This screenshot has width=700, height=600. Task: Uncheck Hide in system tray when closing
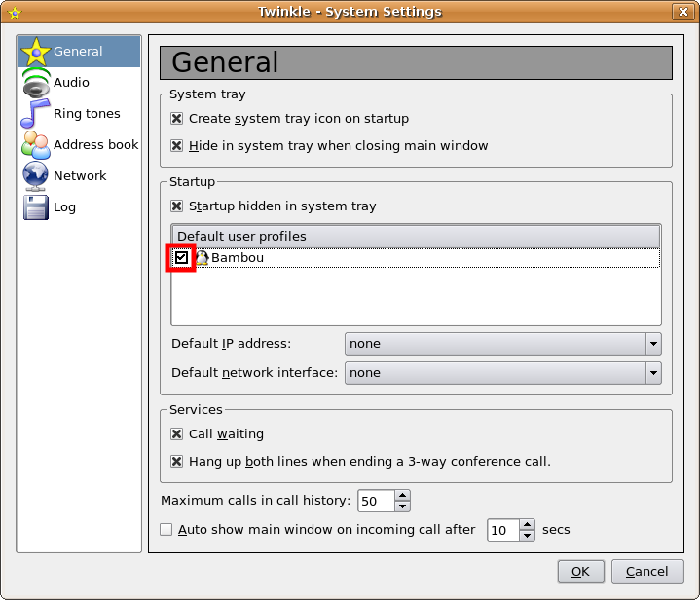pyautogui.click(x=177, y=146)
